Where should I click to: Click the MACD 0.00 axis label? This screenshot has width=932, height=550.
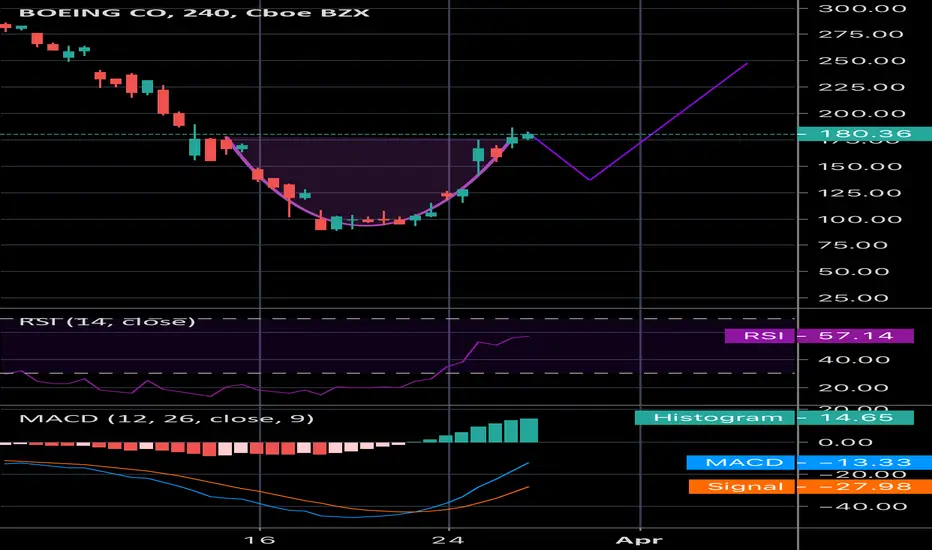[845, 442]
